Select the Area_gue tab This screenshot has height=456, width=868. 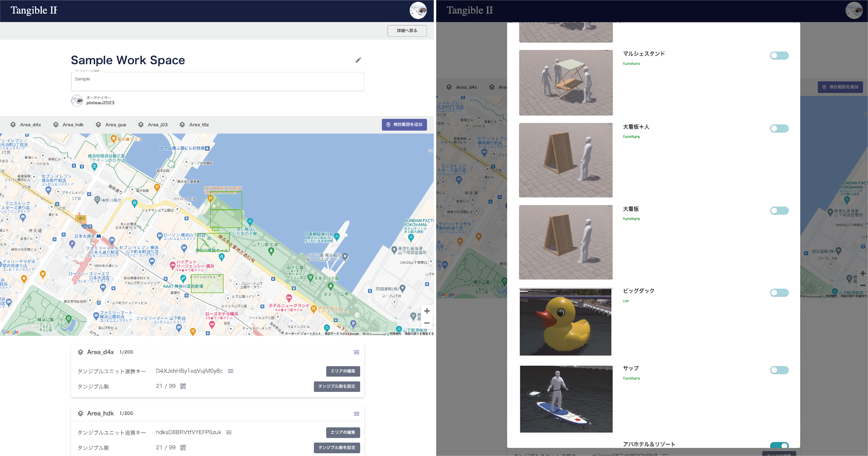point(111,125)
